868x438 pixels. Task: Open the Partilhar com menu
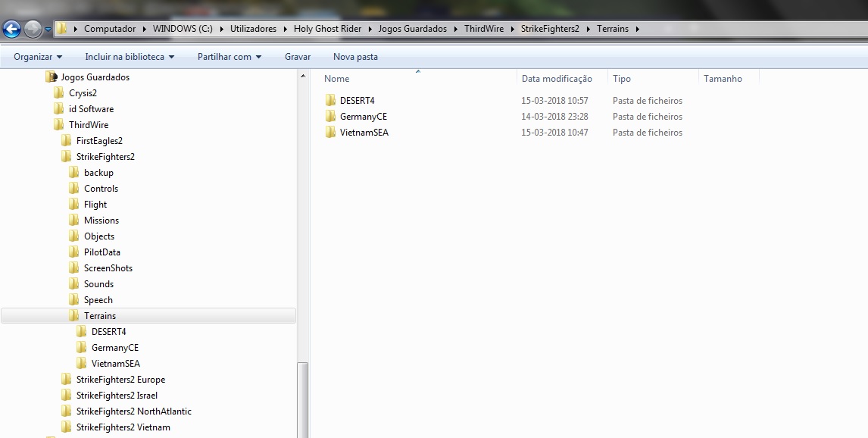[229, 57]
